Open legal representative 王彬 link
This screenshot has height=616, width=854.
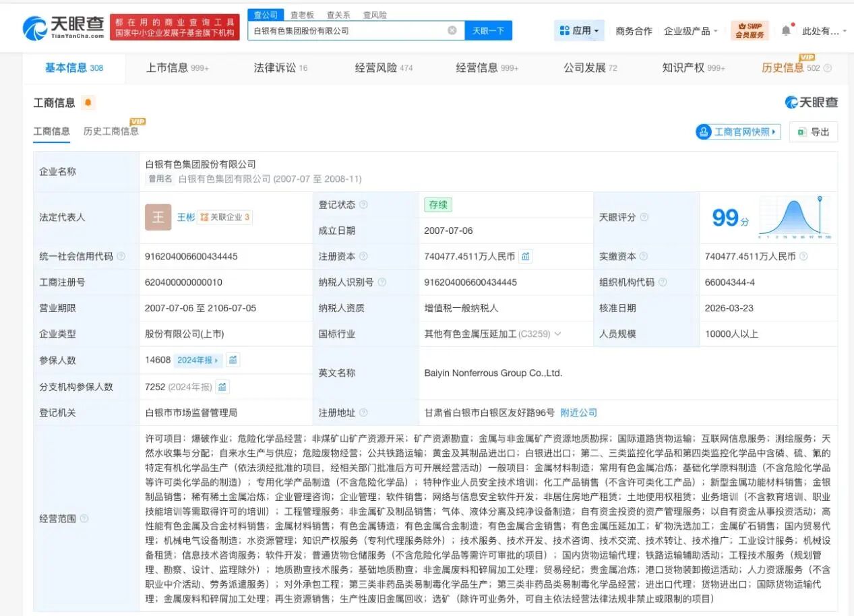tap(186, 217)
